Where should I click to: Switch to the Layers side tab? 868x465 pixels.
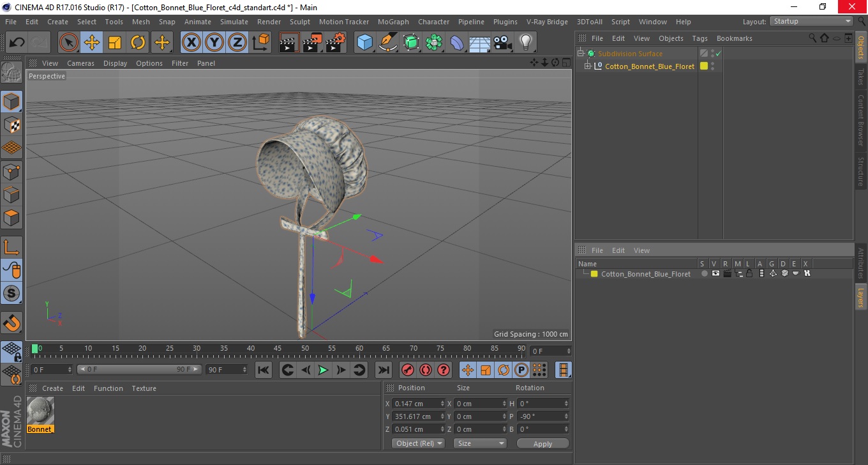(x=860, y=297)
